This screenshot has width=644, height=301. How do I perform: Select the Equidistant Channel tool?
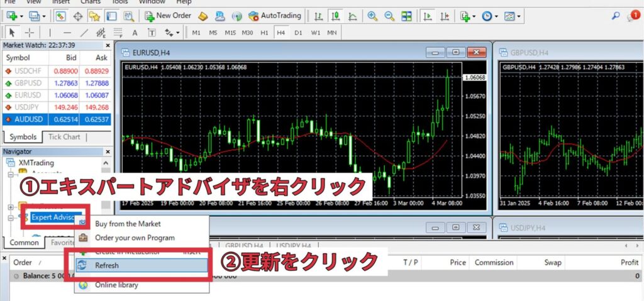coord(101,33)
